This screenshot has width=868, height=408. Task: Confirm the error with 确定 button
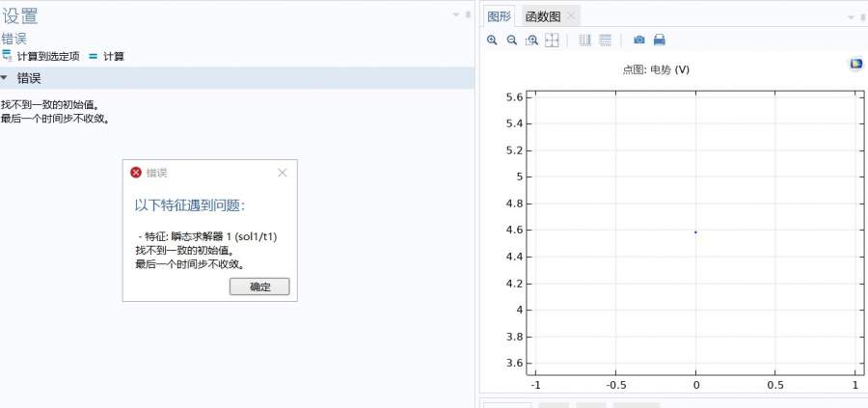(259, 286)
